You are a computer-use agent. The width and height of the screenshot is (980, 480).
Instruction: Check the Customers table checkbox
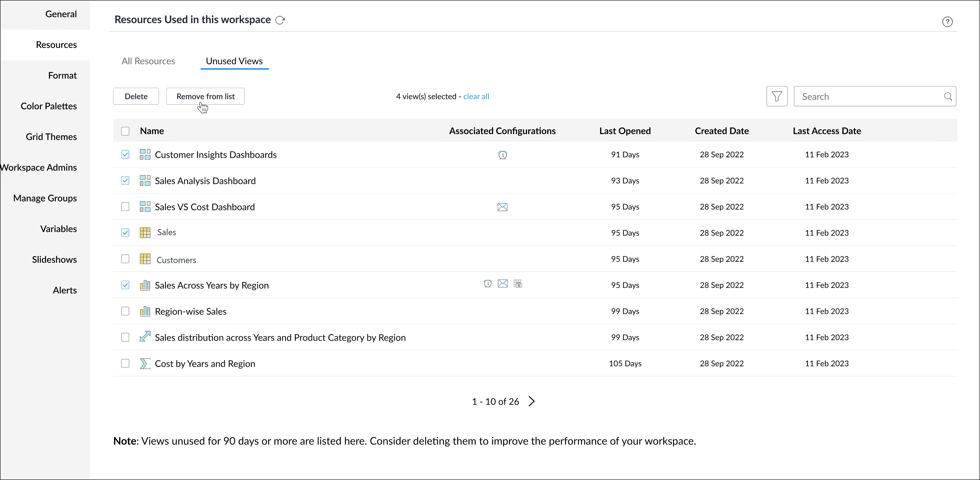[125, 259]
